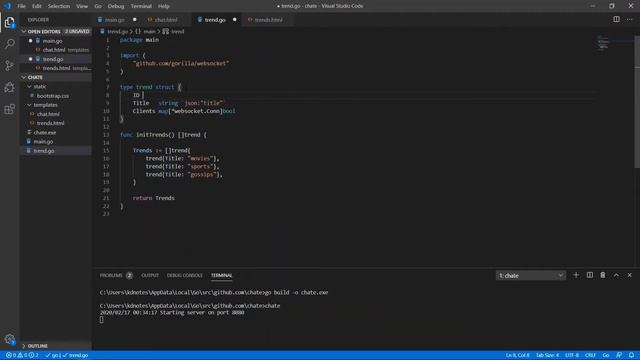
Task: Click the Go language mode status item
Action: (x=606, y=355)
